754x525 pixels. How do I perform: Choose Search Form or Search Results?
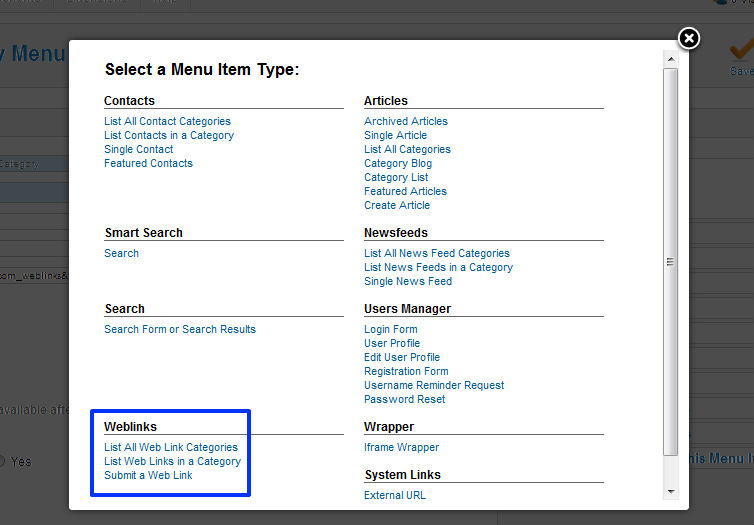coord(180,329)
